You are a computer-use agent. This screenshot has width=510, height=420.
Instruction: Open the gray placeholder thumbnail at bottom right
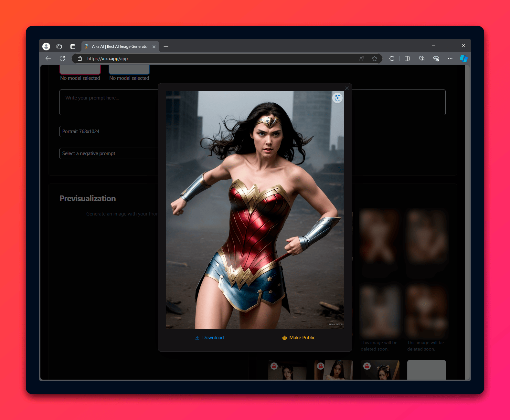coord(427,370)
